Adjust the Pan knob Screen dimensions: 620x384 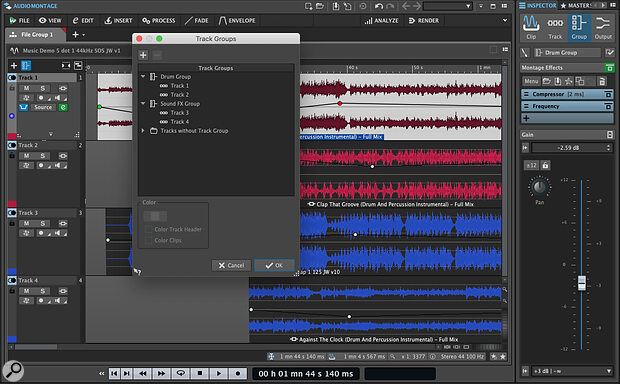[x=539, y=187]
